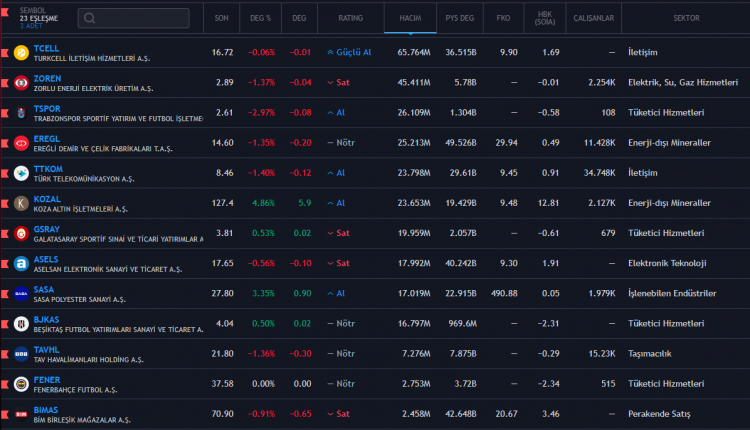Screen dimensions: 750x430
Task: Click the SEMBOL column header label
Action: tap(33, 10)
